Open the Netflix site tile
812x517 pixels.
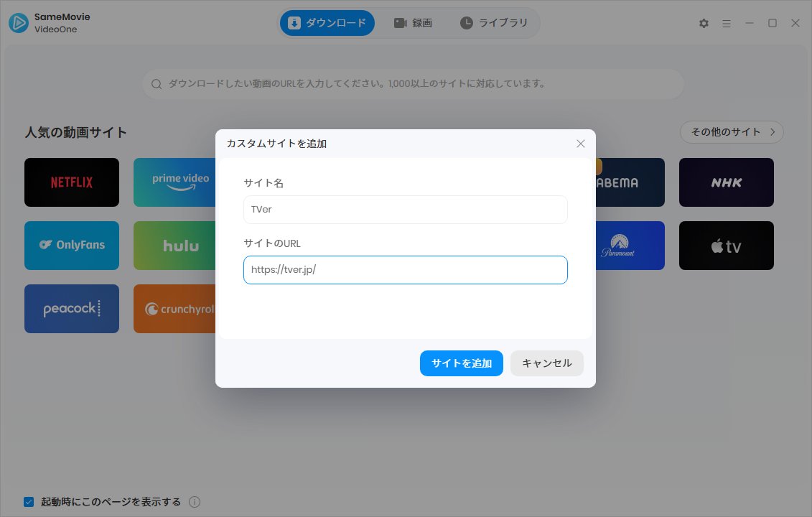coord(72,182)
